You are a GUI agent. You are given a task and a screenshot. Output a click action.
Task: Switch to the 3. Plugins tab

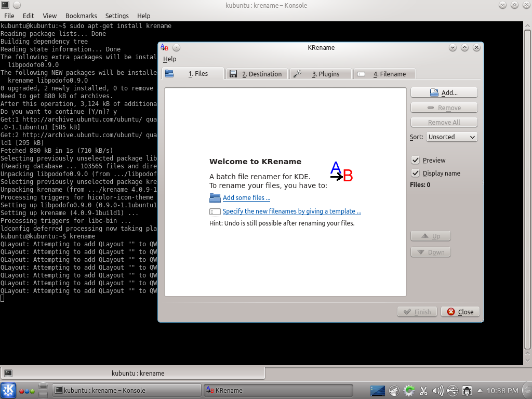point(320,74)
